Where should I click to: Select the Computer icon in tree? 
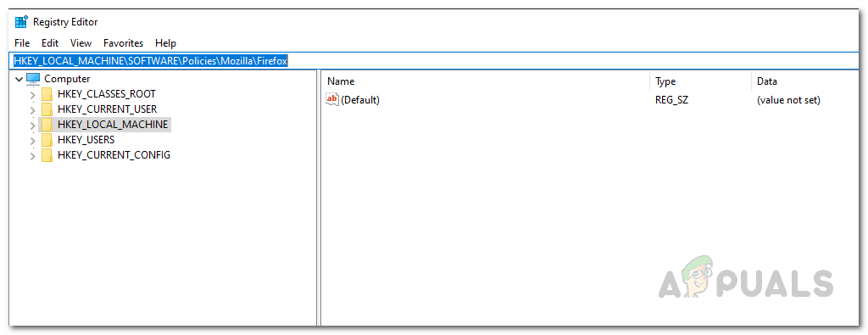tap(33, 79)
